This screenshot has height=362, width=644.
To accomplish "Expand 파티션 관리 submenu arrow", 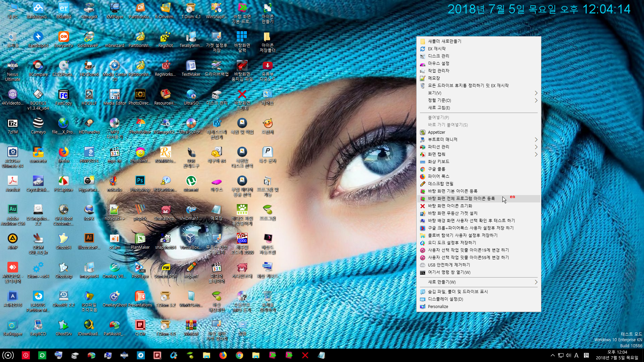I will coord(536,147).
